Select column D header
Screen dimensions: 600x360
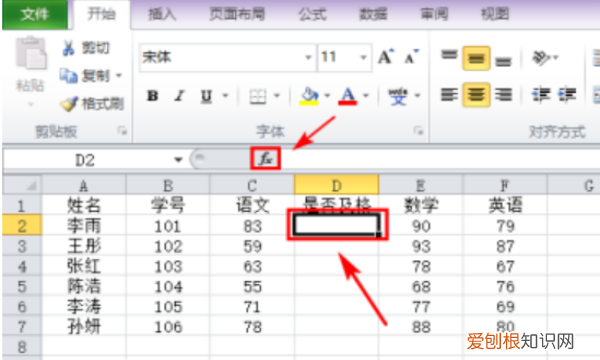(336, 186)
